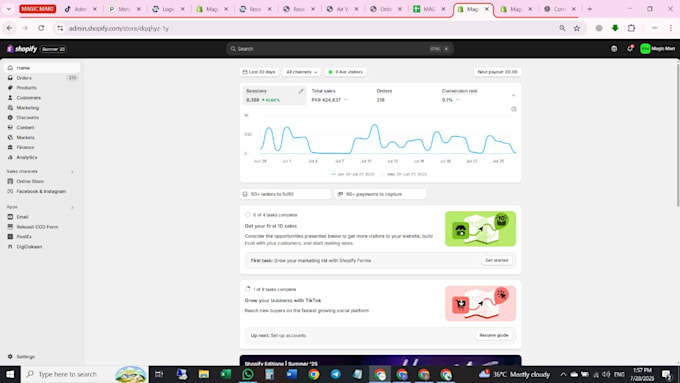680x383 pixels.
Task: Open the notifications bell
Action: point(630,49)
